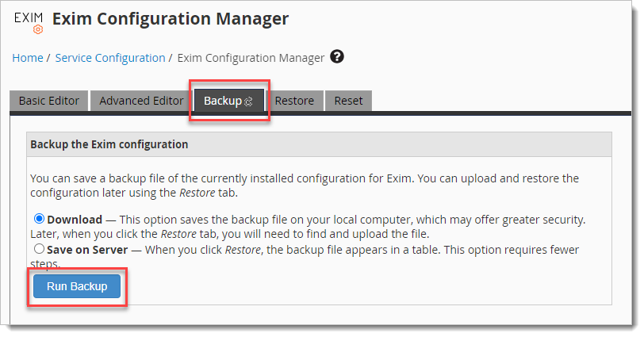Click the paragraph starting 'You can save a backup'
Screen dimensions: 644x337
click(305, 186)
